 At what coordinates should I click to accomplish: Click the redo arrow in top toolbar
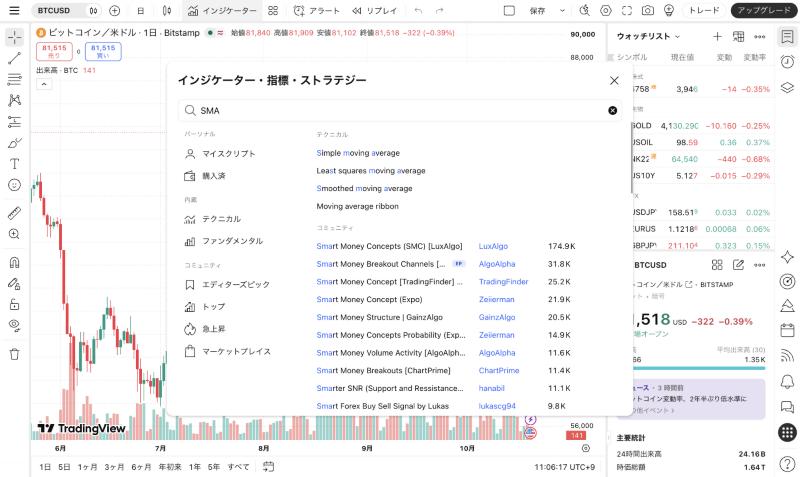click(x=440, y=10)
